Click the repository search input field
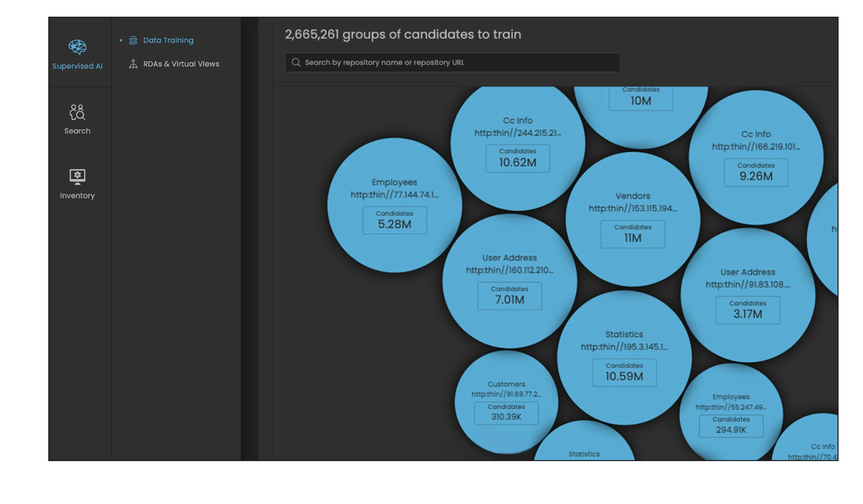 (x=452, y=62)
